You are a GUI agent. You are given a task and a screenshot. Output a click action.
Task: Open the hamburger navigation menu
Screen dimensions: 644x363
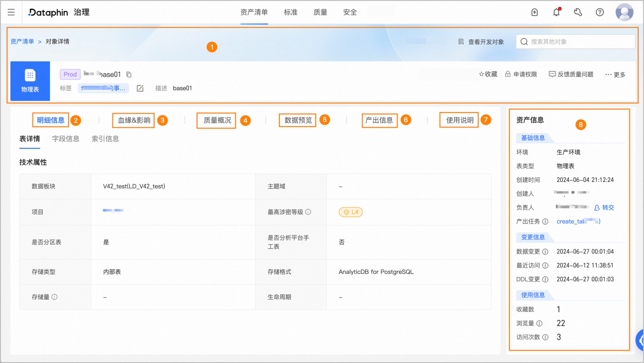11,12
